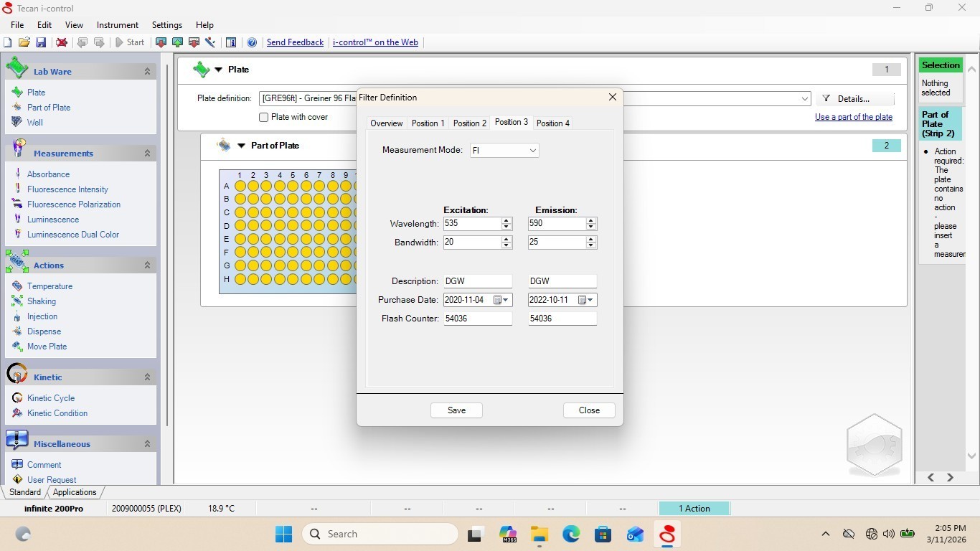Collapse the Kinetic panel section

pyautogui.click(x=147, y=377)
